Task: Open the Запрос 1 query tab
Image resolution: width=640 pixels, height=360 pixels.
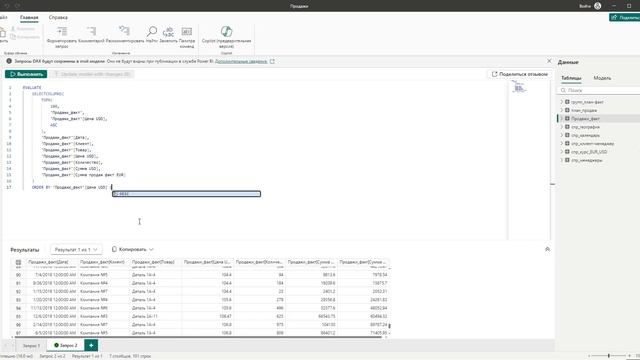Action: coord(31,346)
